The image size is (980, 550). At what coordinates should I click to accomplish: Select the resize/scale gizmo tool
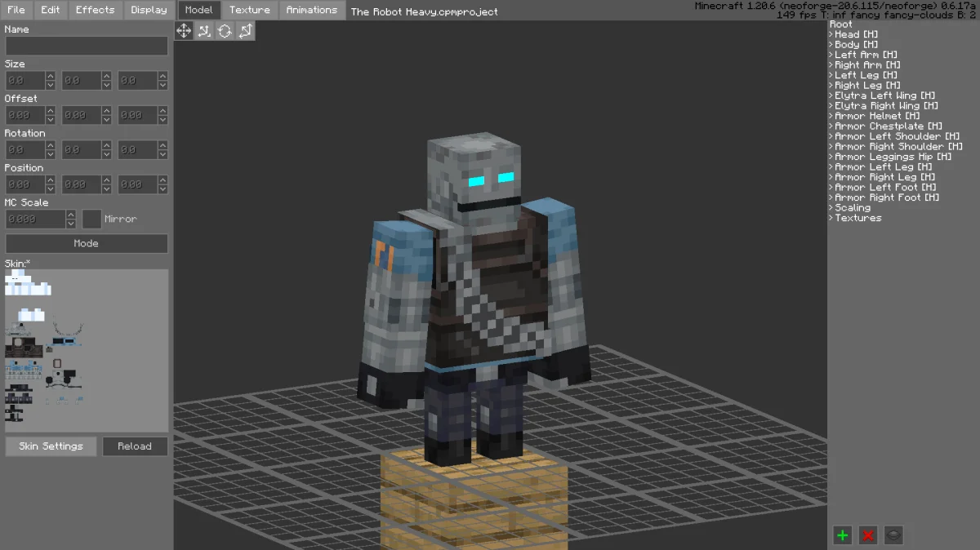point(245,30)
